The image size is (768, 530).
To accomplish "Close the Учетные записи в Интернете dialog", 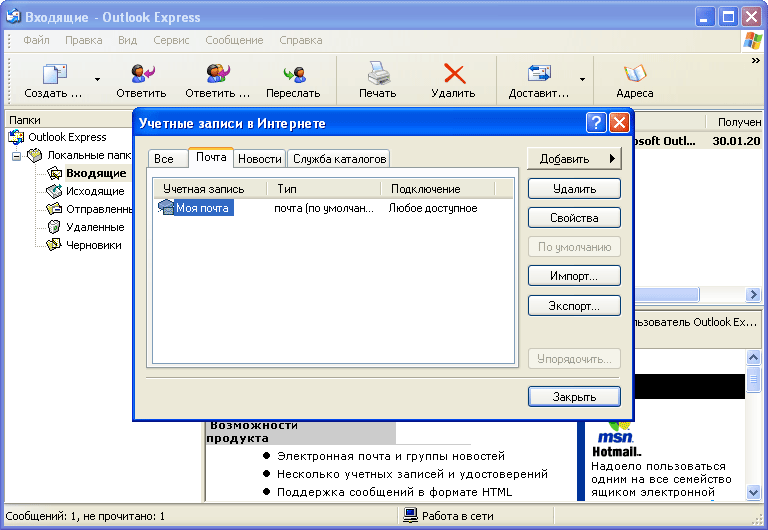I will [x=619, y=123].
